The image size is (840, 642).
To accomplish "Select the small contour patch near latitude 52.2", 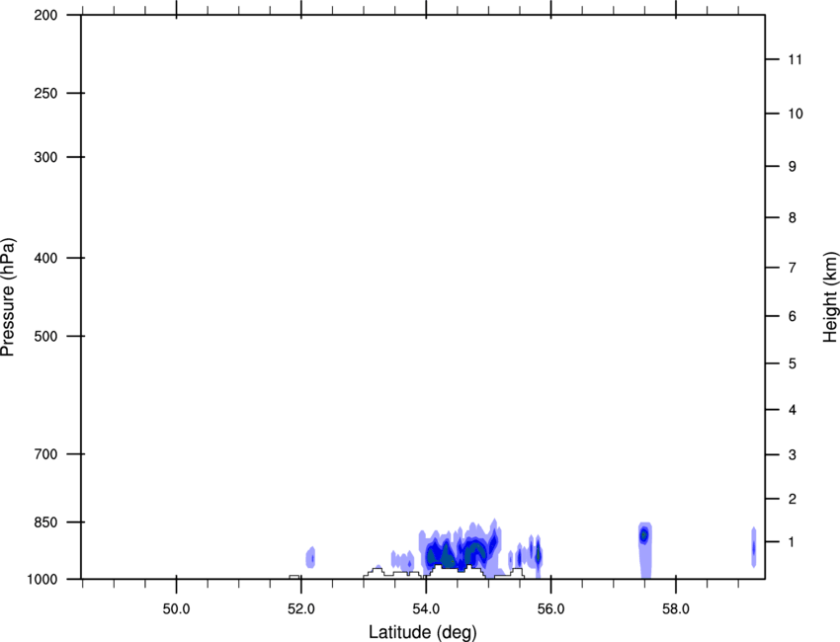I will 310,558.
